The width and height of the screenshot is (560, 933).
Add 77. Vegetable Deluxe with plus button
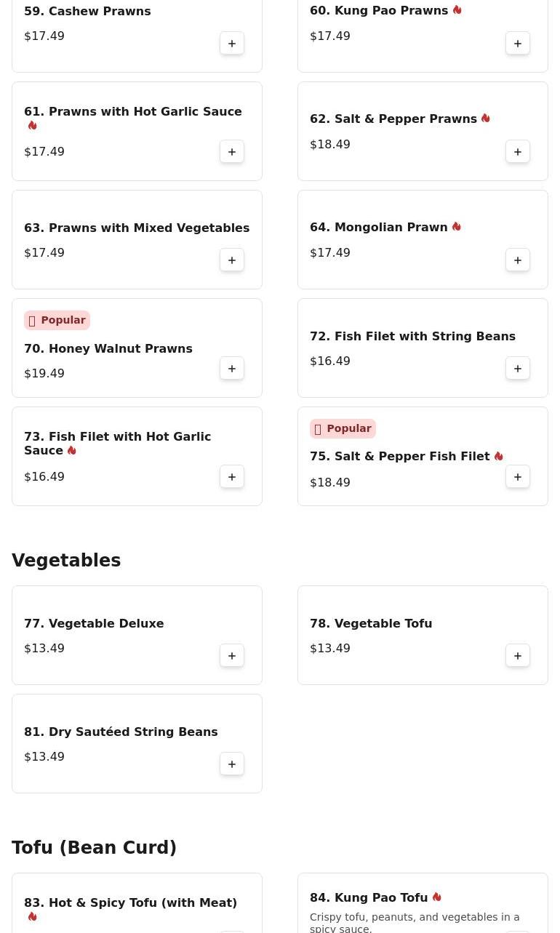[x=232, y=656]
